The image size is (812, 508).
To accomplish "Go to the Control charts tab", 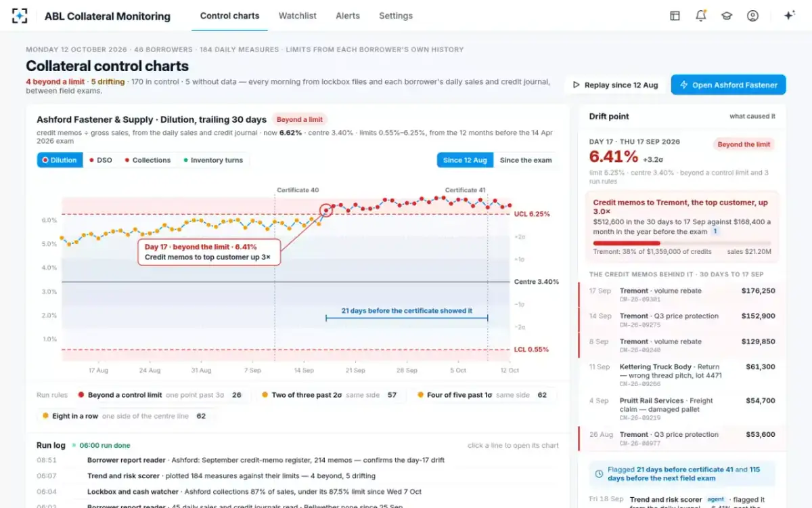I will point(230,16).
